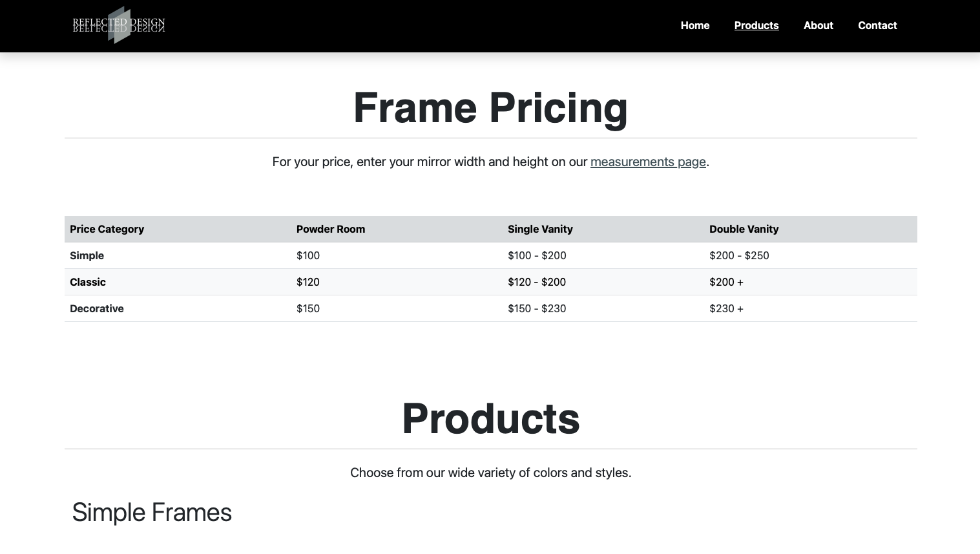
Task: Open the Contact page
Action: pyautogui.click(x=877, y=25)
